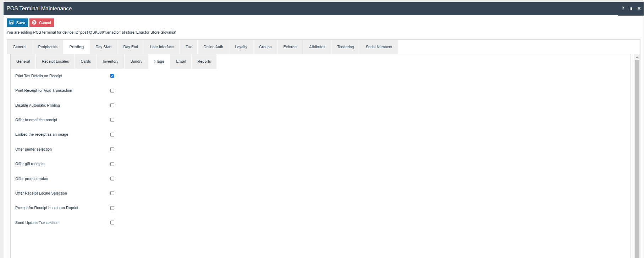Toggle Send Update Transaction checkbox
Screen dimensions: 644x258
112,223
